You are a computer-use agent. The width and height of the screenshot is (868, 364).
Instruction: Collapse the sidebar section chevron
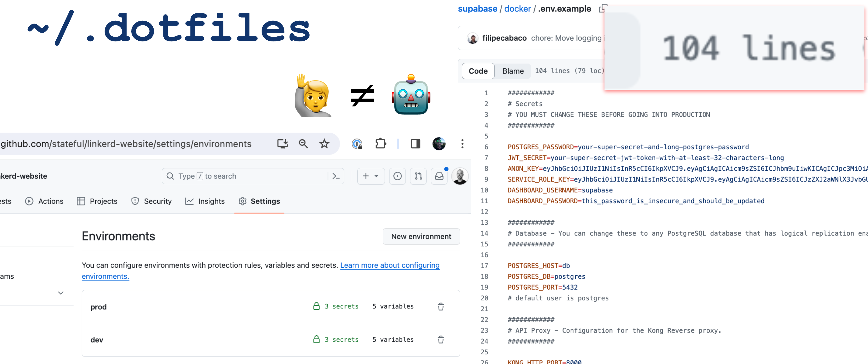click(x=60, y=293)
